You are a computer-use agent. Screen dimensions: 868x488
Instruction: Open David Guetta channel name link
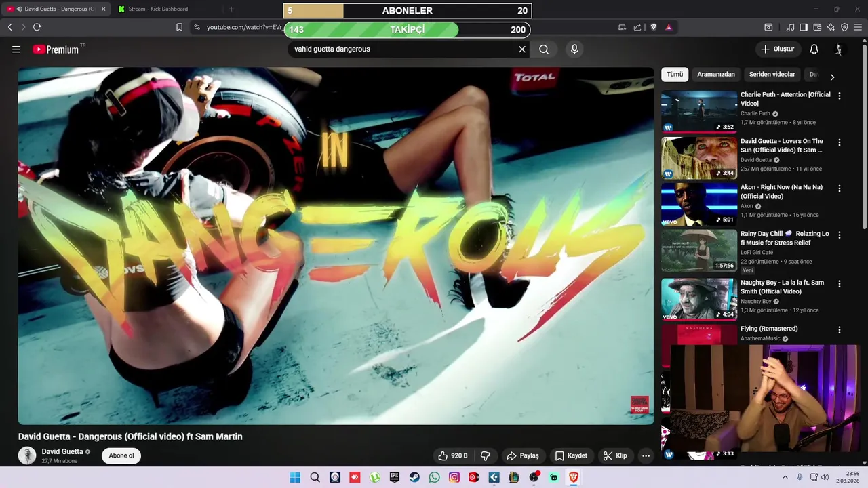(62, 451)
